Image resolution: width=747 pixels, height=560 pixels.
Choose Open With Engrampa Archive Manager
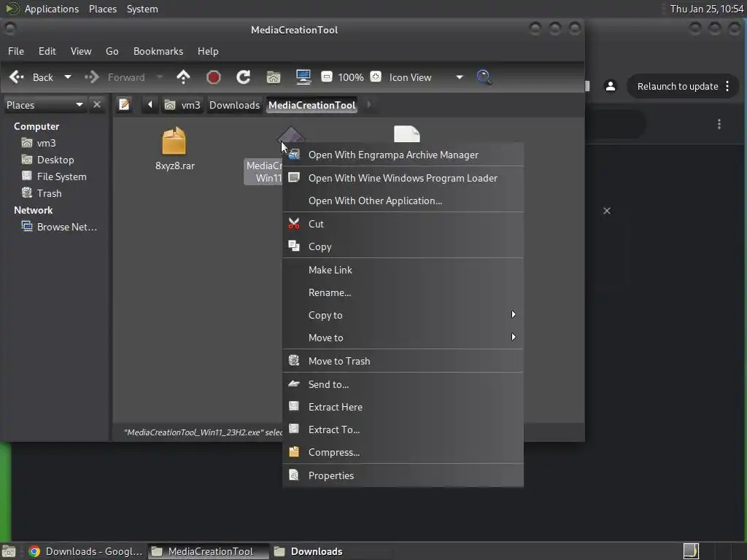click(x=403, y=155)
